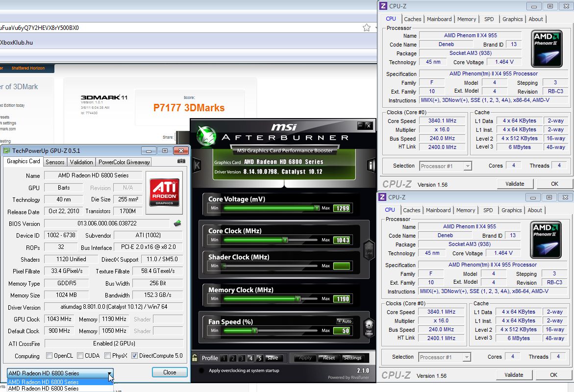Open About tab in lower CPU-Z
The image size is (574, 392).
[x=535, y=210]
